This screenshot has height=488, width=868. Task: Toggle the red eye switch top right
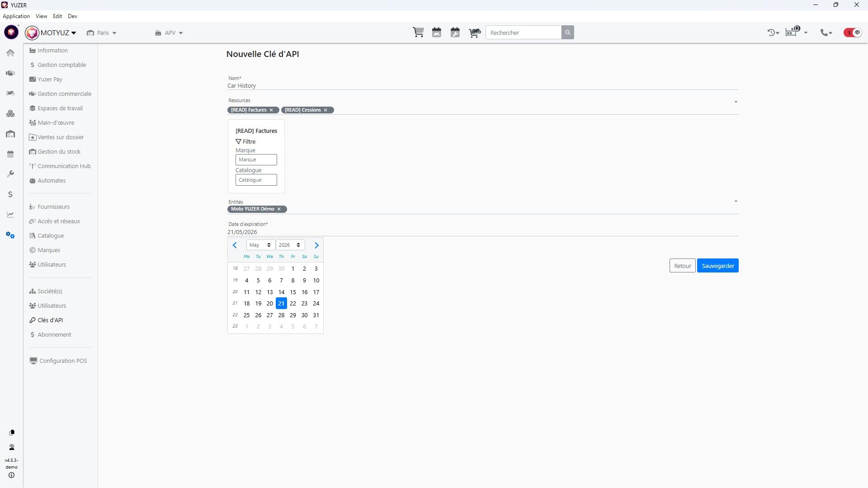[853, 33]
